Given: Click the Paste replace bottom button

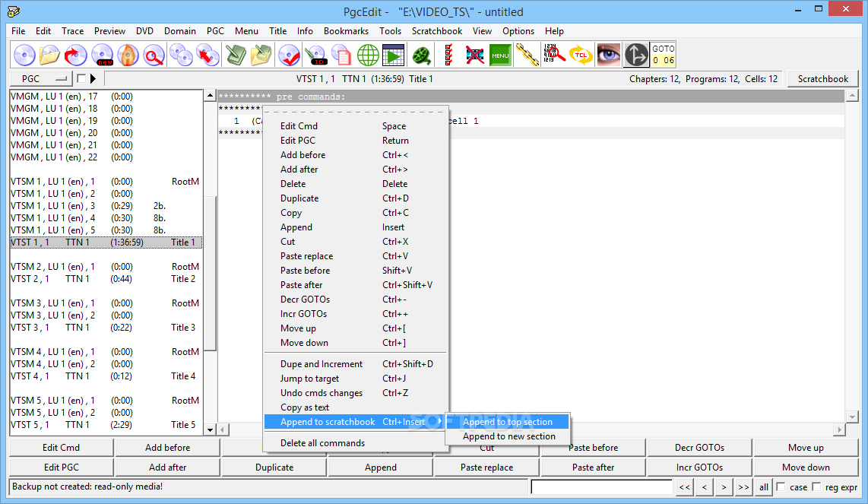Looking at the screenshot, I should [x=487, y=468].
